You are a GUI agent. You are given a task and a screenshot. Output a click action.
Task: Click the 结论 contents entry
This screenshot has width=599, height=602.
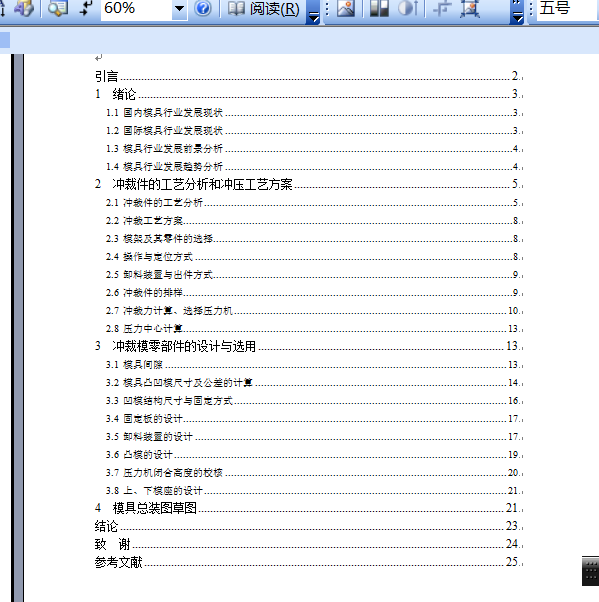tap(309, 526)
